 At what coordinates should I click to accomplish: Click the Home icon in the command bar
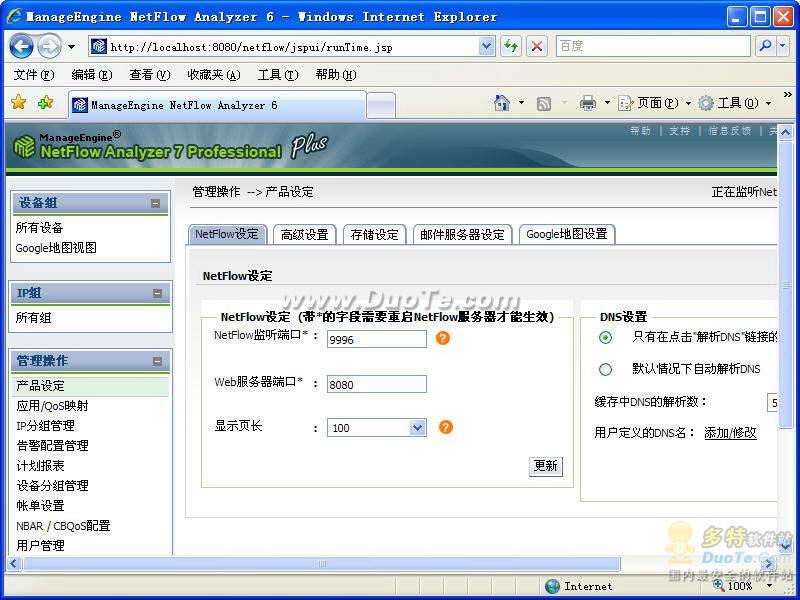[502, 103]
